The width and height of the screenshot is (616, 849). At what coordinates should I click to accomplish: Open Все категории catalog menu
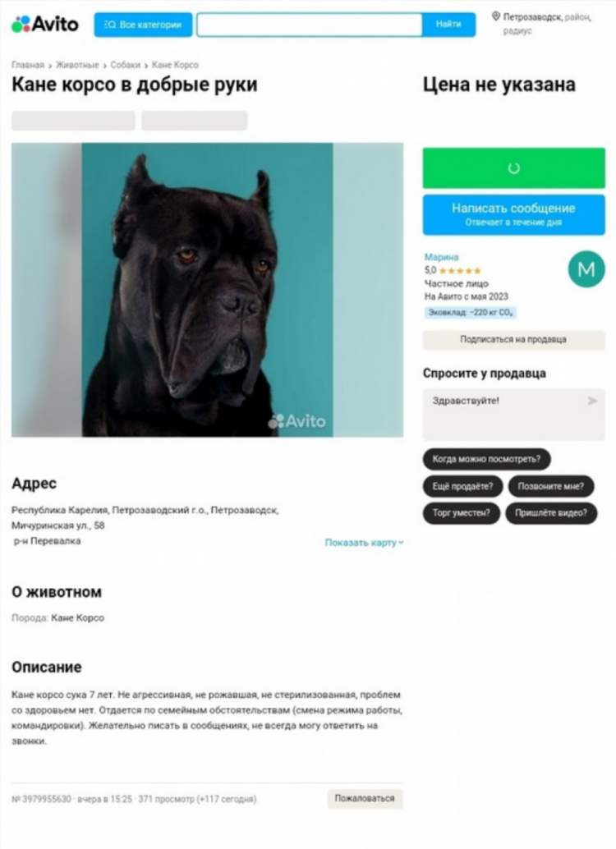143,25
